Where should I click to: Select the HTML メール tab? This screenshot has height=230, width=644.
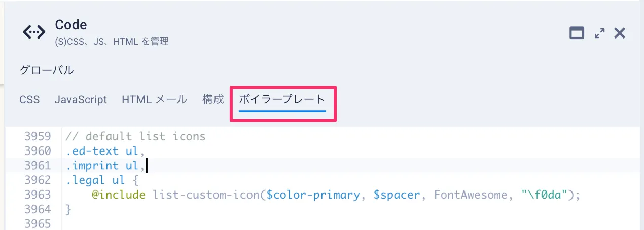pyautogui.click(x=154, y=100)
